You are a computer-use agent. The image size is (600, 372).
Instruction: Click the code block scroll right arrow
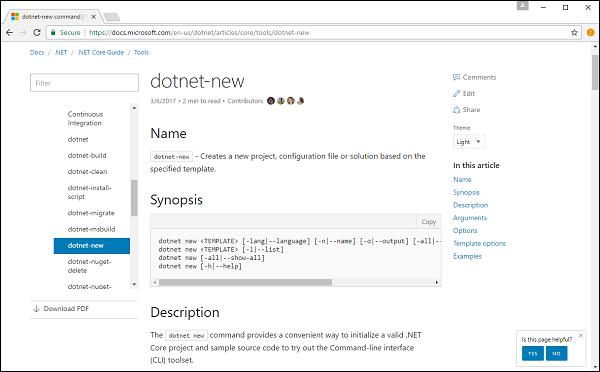pos(437,282)
